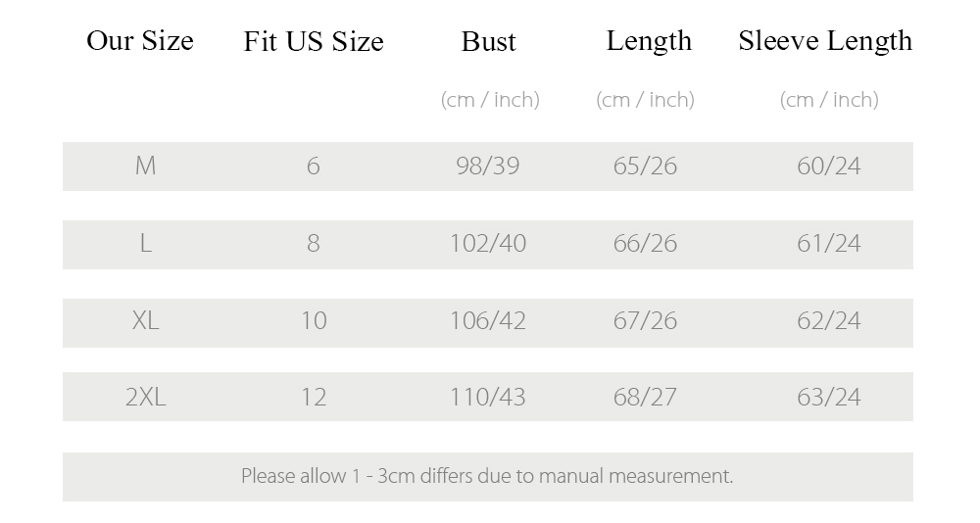Select the 2XL size cell
This screenshot has width=980, height=523.
pos(146,398)
